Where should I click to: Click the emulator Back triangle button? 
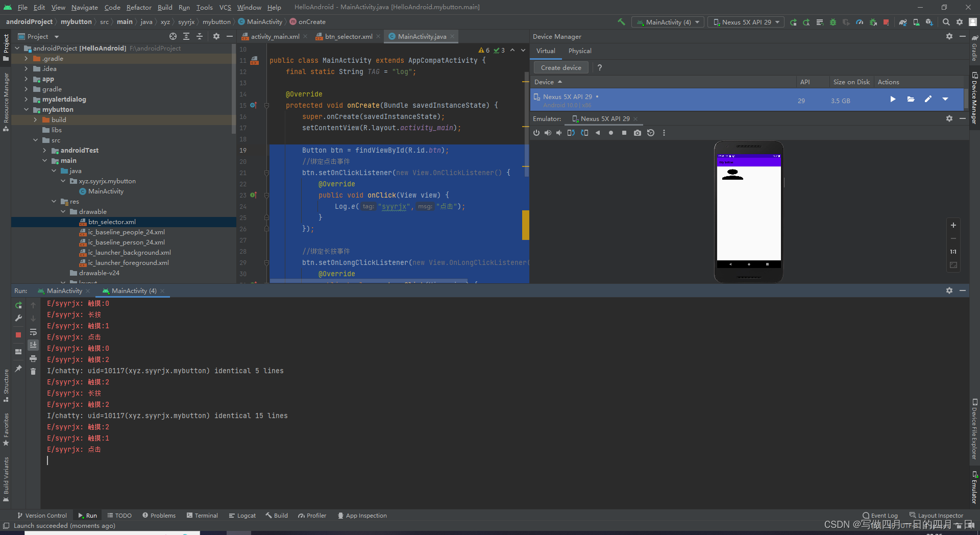point(598,133)
